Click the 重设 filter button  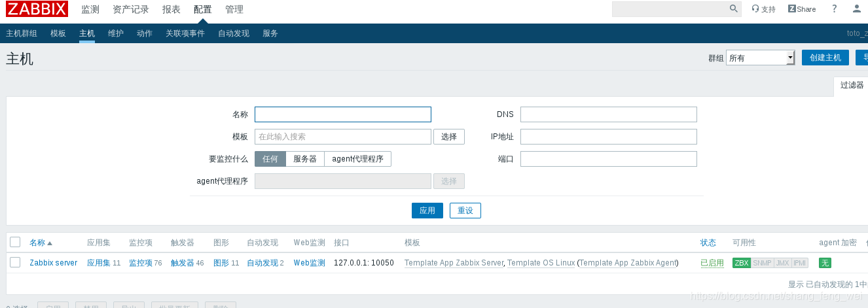click(x=465, y=211)
